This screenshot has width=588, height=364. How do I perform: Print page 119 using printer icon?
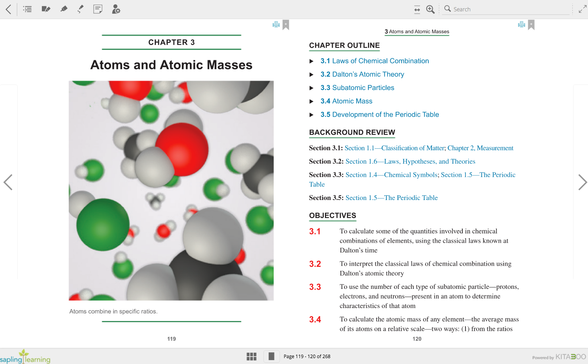(276, 24)
